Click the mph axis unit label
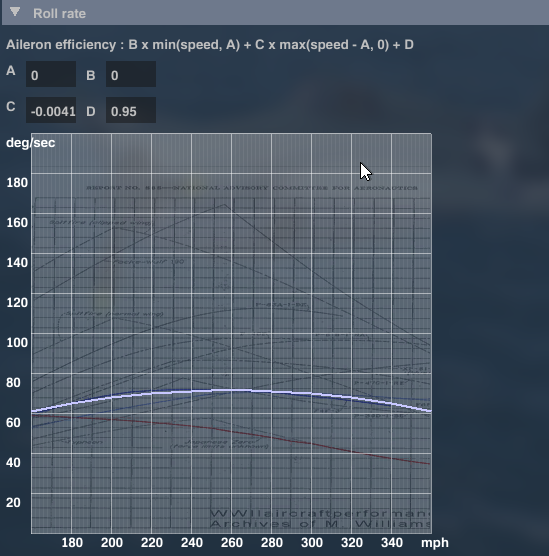The height and width of the screenshot is (556, 549). (435, 543)
